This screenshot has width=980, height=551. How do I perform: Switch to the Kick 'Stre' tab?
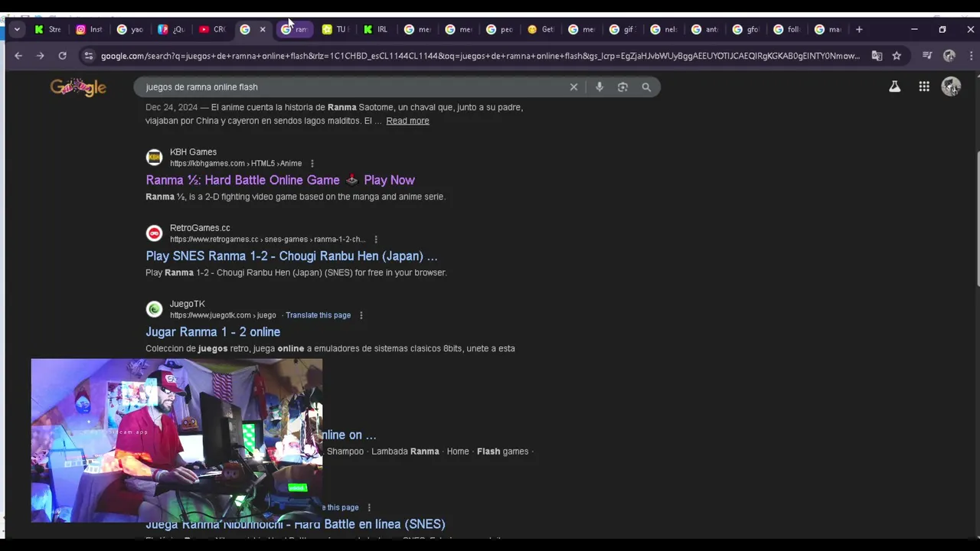pyautogui.click(x=47, y=29)
